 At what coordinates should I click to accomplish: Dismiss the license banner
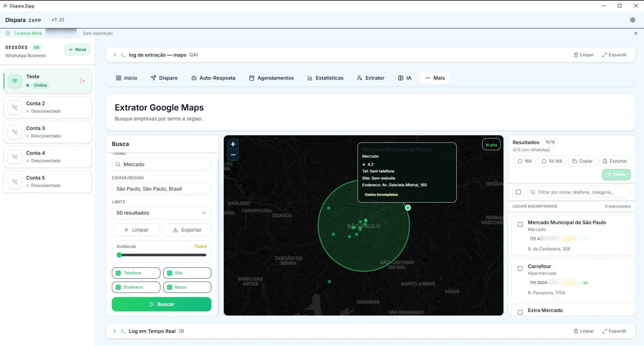click(636, 33)
